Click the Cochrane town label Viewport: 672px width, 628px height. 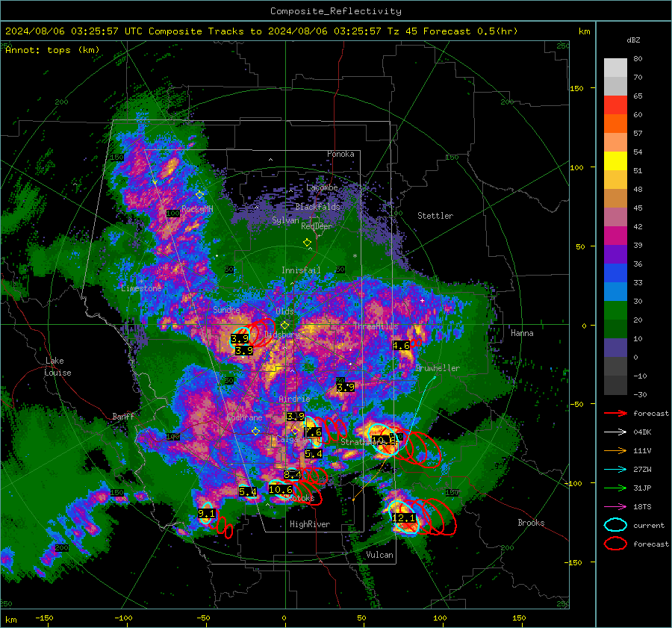[x=244, y=417]
